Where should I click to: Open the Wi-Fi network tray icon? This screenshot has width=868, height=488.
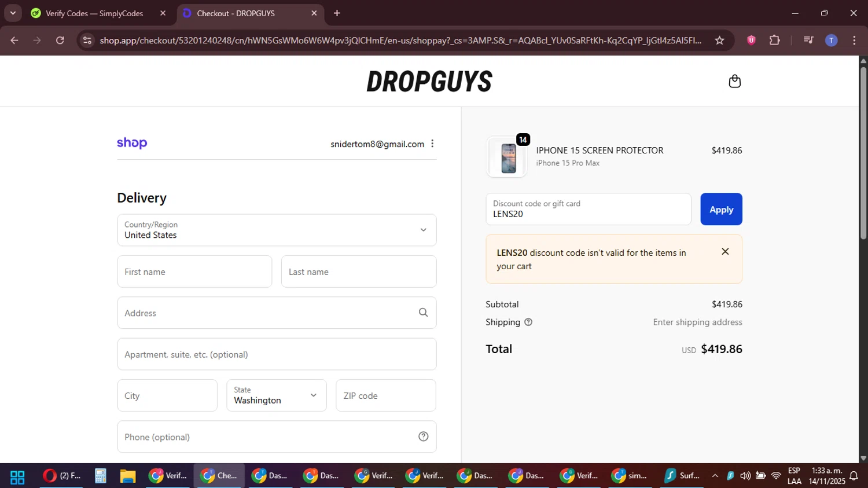776,476
